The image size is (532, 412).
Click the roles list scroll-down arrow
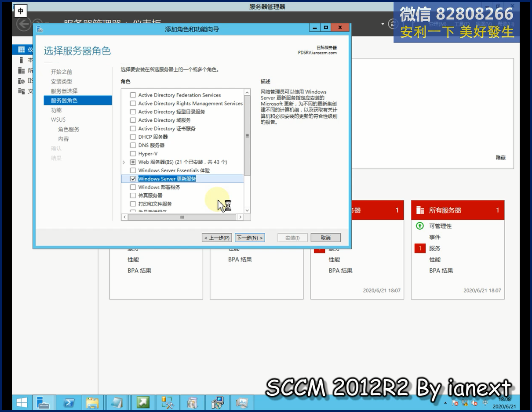click(247, 210)
